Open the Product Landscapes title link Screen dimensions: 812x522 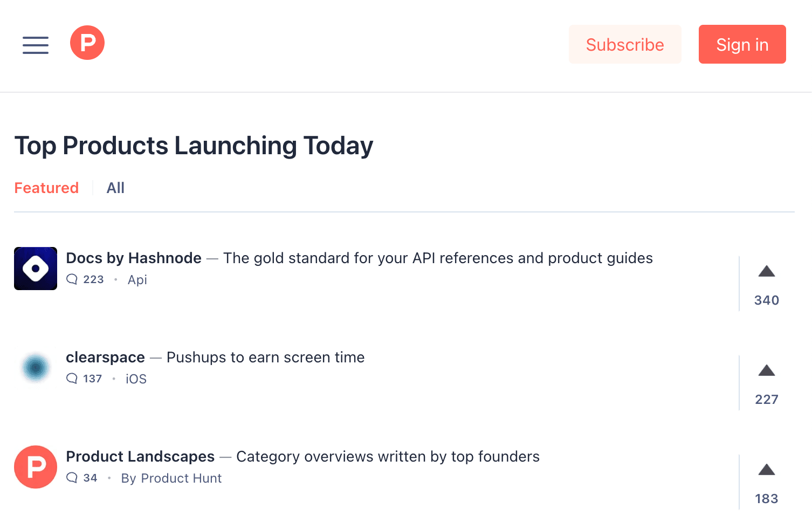[x=140, y=457]
